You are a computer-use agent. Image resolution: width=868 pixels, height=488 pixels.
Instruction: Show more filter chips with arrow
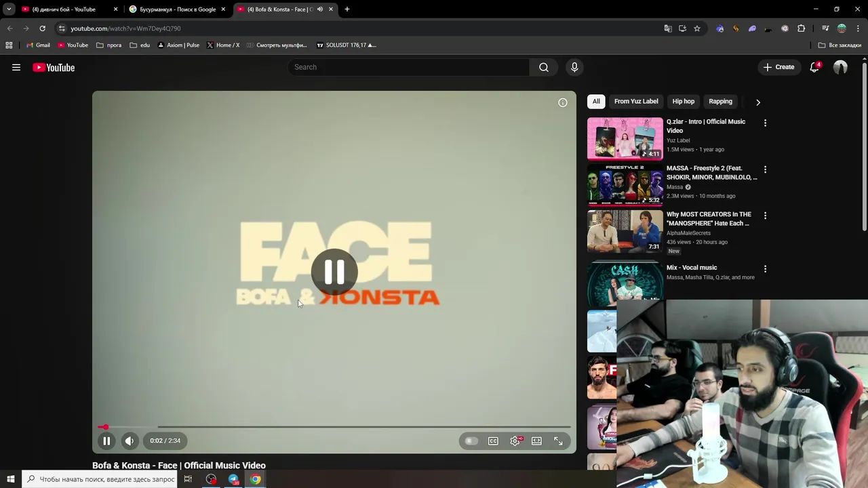[758, 102]
